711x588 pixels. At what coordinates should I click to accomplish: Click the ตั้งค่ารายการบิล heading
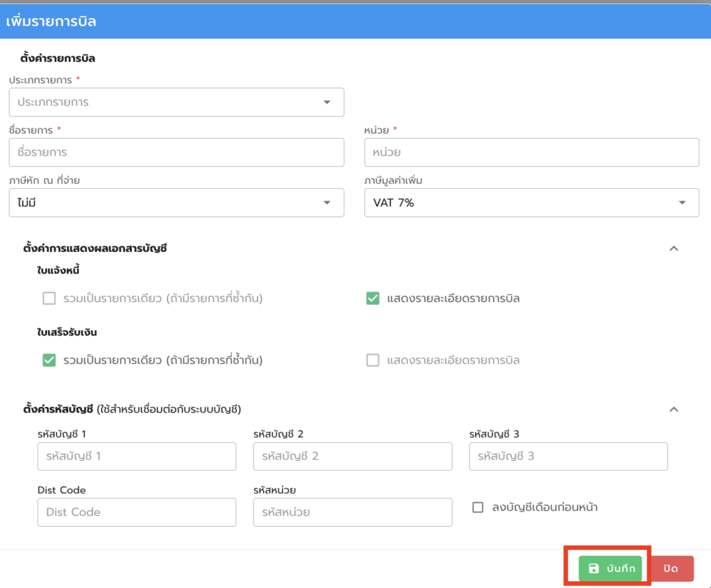tap(58, 58)
